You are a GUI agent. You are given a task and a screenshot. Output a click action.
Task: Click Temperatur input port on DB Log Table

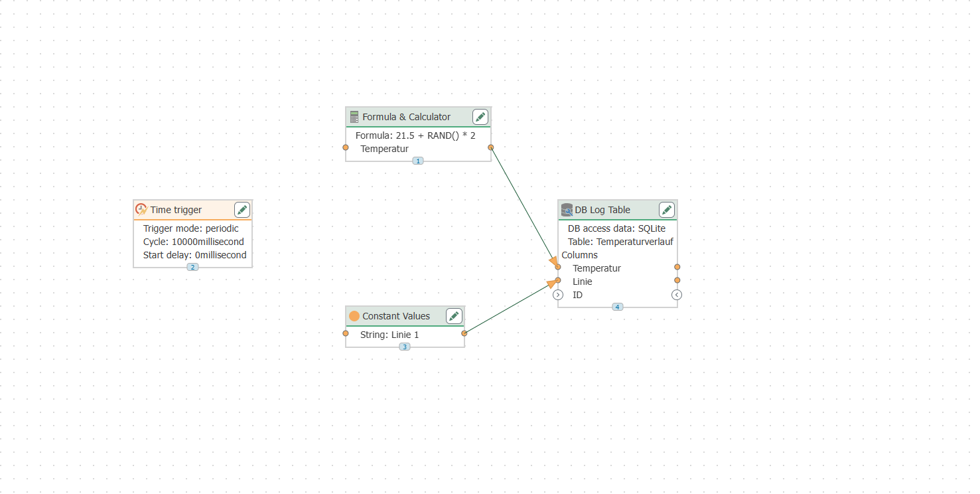pyautogui.click(x=558, y=267)
